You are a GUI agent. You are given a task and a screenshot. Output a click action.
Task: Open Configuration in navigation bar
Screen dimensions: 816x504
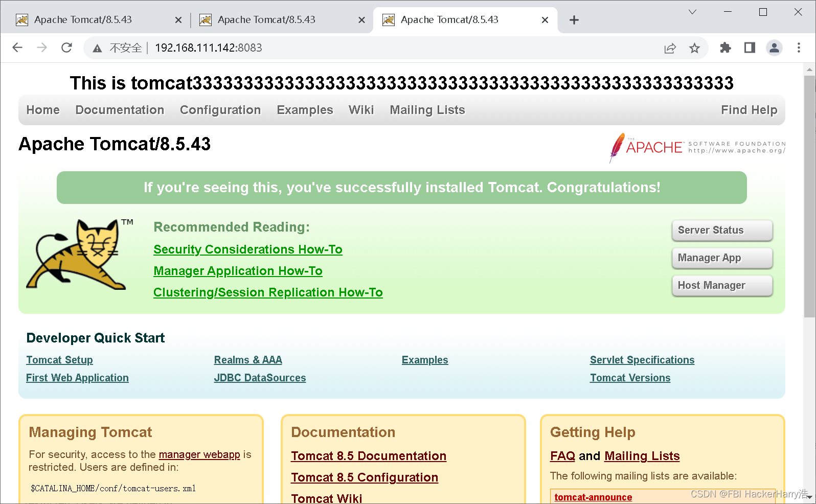(220, 110)
